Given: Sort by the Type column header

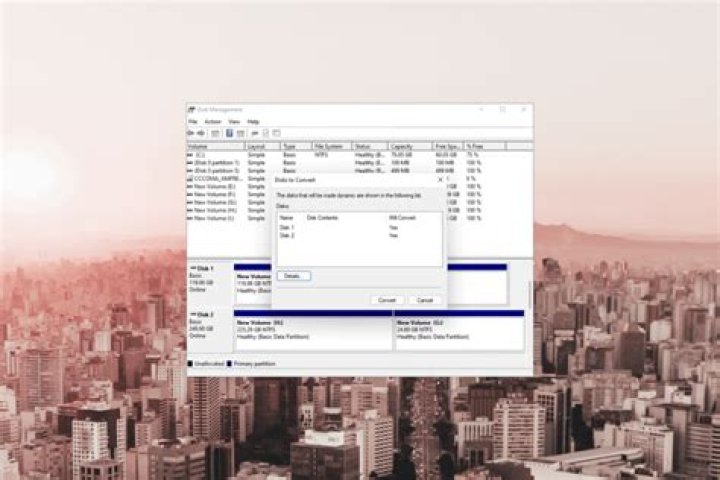Looking at the screenshot, I should tap(296, 146).
